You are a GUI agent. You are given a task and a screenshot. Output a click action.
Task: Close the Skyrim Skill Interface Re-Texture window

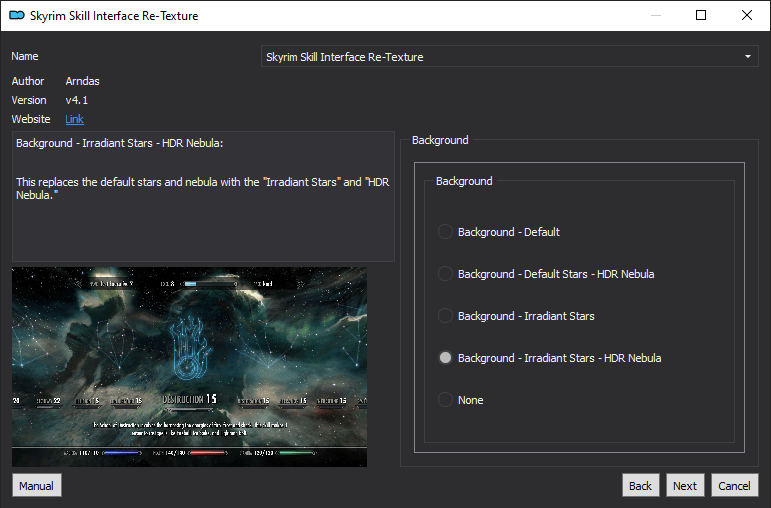coord(746,15)
